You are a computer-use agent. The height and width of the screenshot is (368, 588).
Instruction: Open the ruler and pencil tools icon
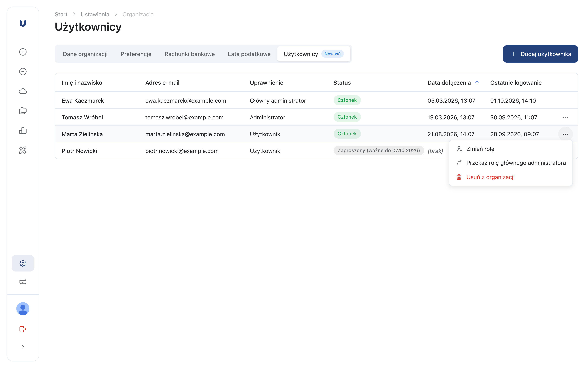pos(23,150)
